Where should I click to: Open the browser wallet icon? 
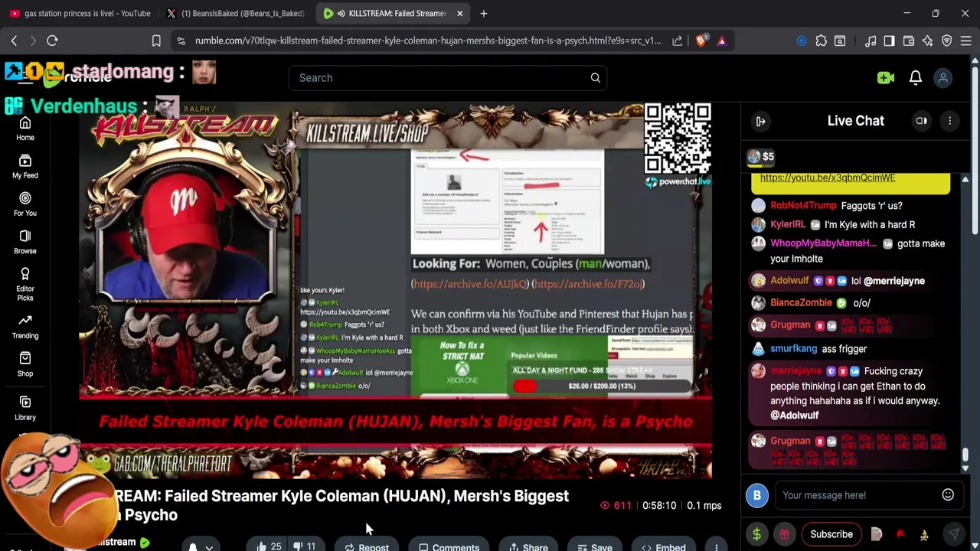pyautogui.click(x=909, y=41)
